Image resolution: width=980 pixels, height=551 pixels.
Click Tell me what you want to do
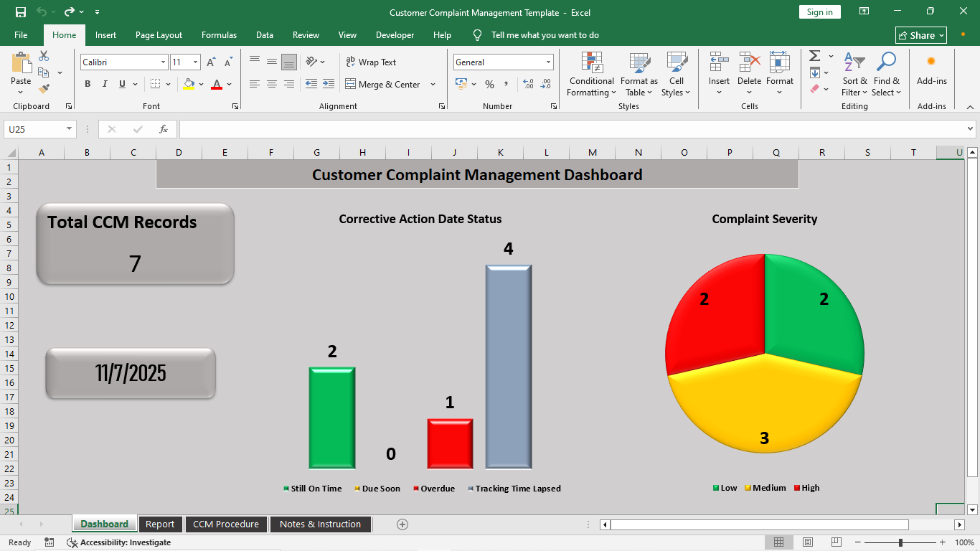[545, 35]
